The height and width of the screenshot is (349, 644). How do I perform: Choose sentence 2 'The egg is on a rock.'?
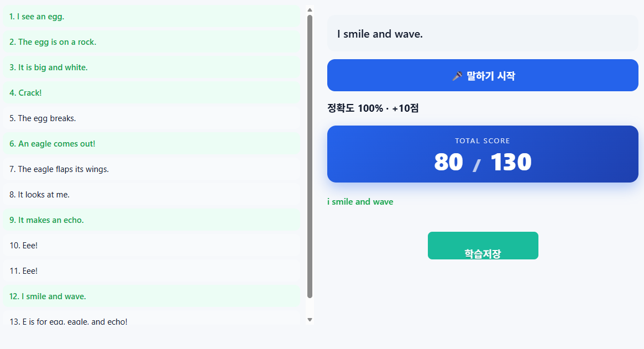coord(151,42)
